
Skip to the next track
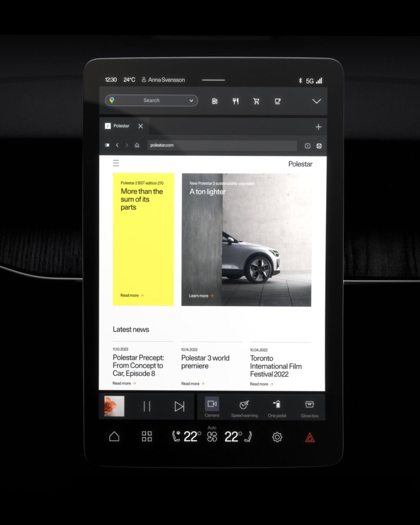[x=179, y=407]
